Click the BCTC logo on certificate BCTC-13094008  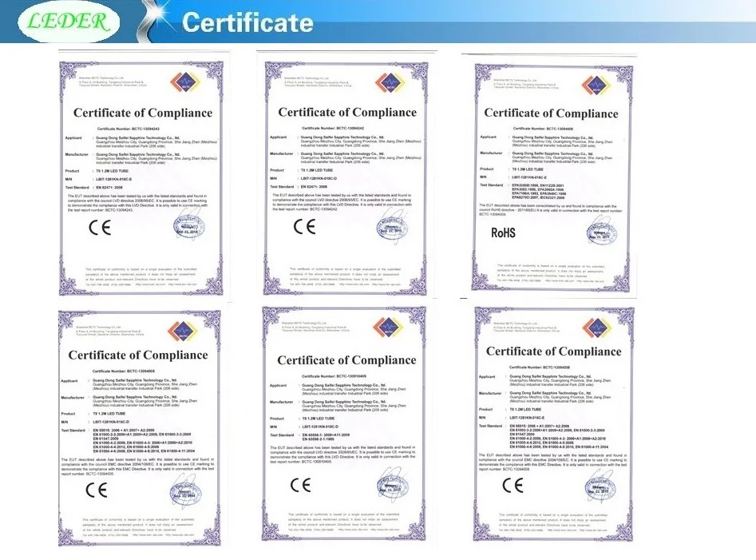click(x=598, y=329)
